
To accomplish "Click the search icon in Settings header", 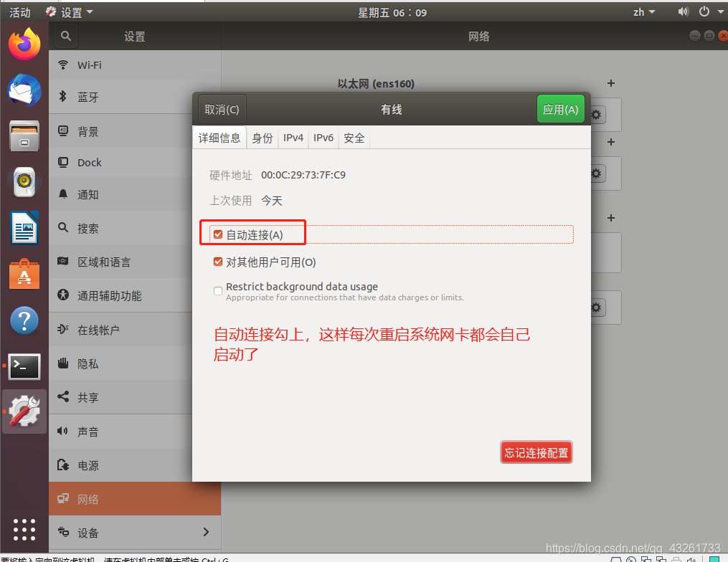I will coord(66,36).
